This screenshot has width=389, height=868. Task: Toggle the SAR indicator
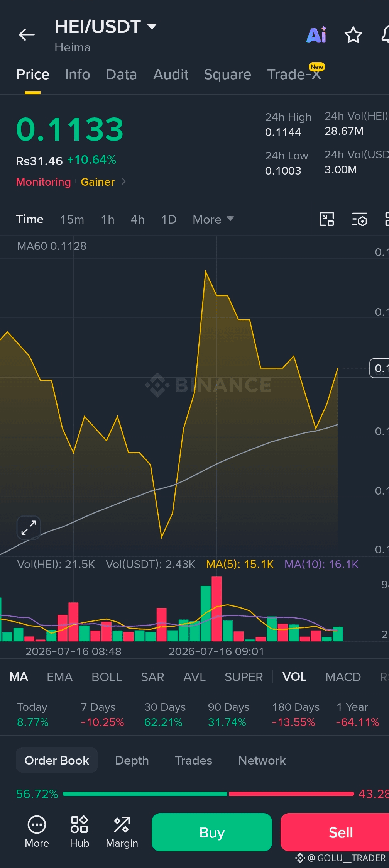tap(152, 677)
